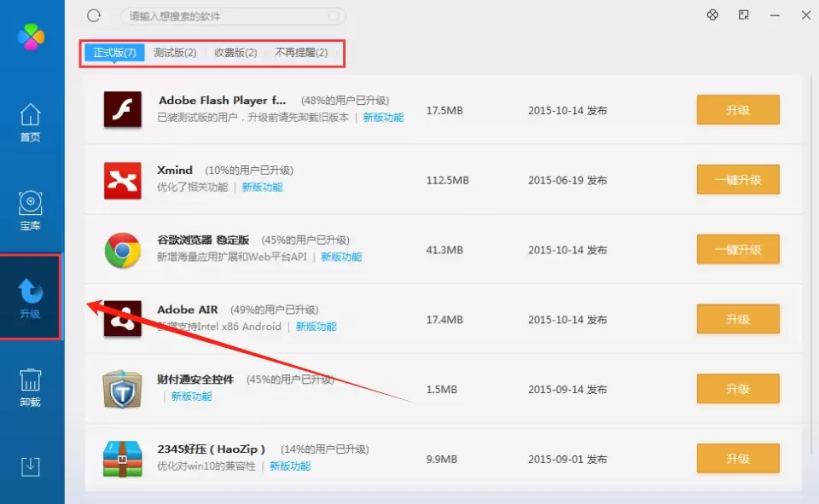Open the skin settings icon in title bar
Screen dimensions: 819x504
pos(712,14)
